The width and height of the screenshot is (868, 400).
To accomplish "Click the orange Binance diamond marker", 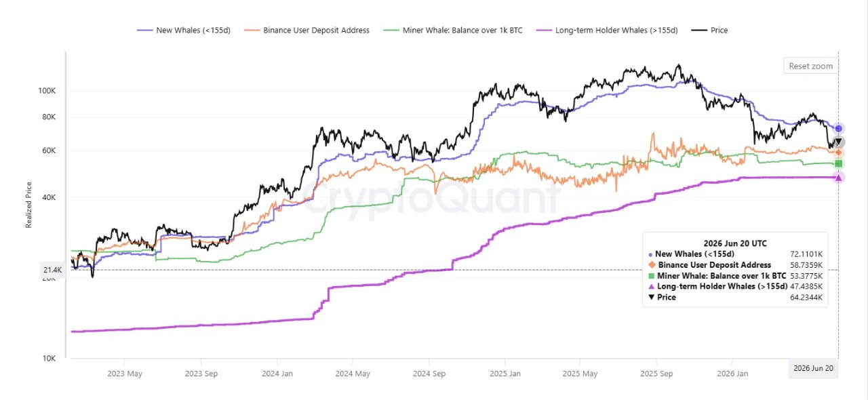I will (839, 152).
